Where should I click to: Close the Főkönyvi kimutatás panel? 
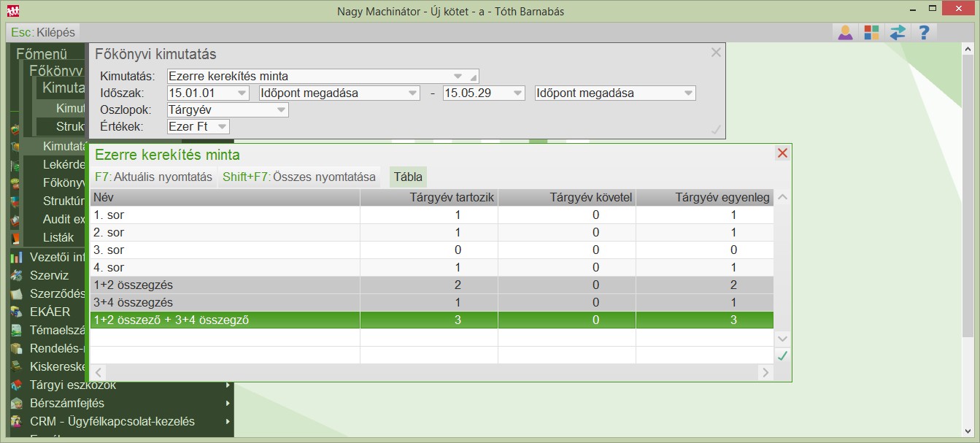point(716,53)
